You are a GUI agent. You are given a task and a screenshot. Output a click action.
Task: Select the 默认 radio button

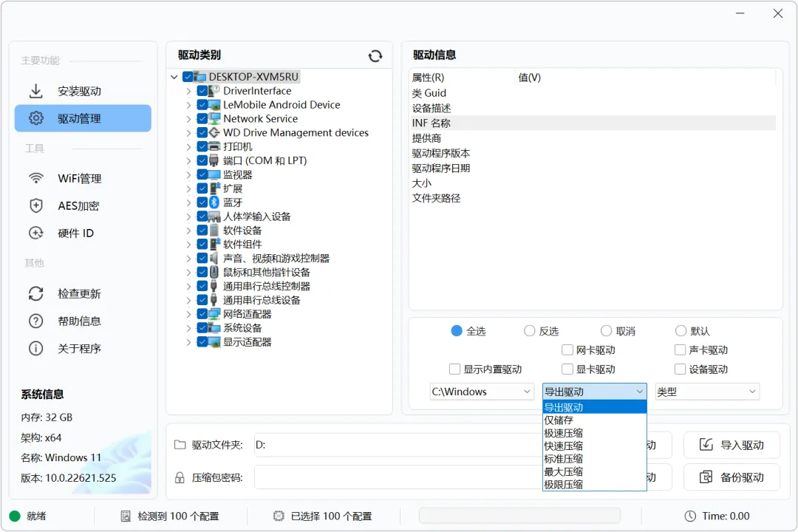click(x=681, y=331)
